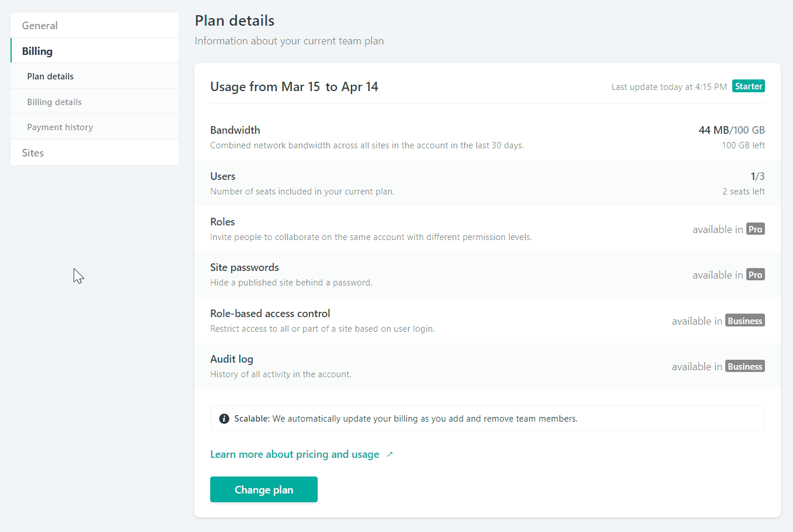Go to Plan details submenu item
The height and width of the screenshot is (532, 793).
click(50, 77)
